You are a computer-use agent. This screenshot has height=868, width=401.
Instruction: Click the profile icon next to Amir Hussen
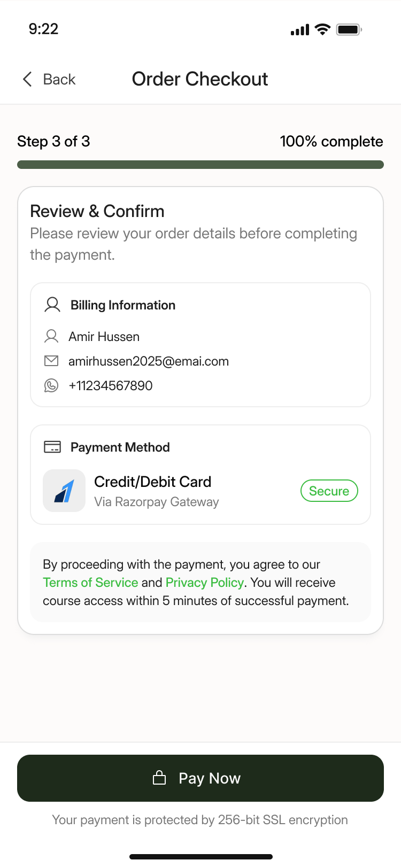51,336
